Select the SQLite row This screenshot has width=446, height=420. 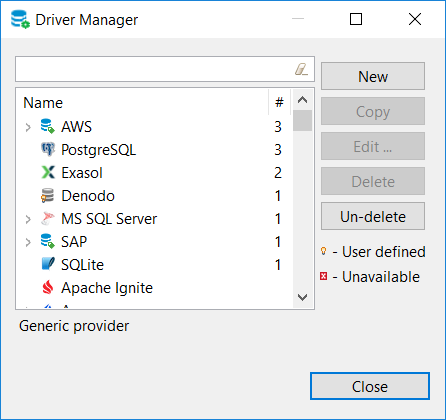154,265
